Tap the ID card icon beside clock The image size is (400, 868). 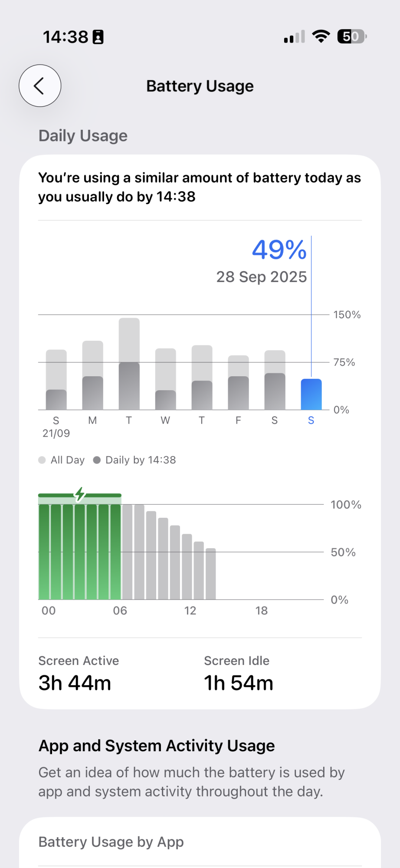coord(98,37)
